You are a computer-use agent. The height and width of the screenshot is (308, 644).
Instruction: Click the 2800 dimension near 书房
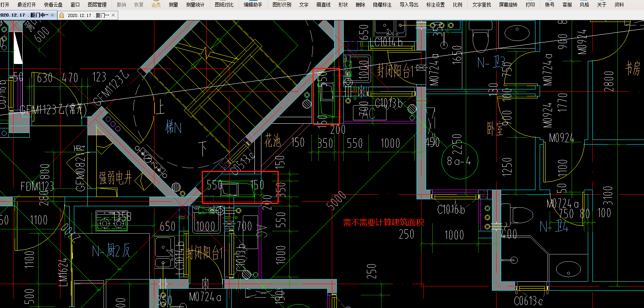click(609, 81)
